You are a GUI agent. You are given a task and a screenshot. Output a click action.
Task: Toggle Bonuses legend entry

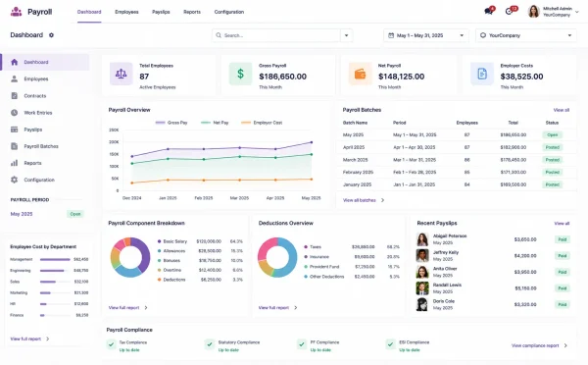click(169, 260)
